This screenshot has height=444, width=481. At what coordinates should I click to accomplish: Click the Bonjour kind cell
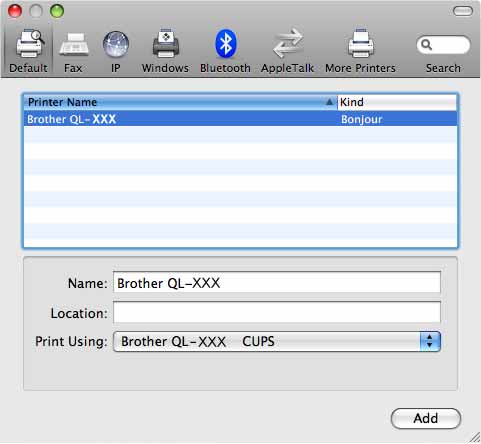coord(361,119)
